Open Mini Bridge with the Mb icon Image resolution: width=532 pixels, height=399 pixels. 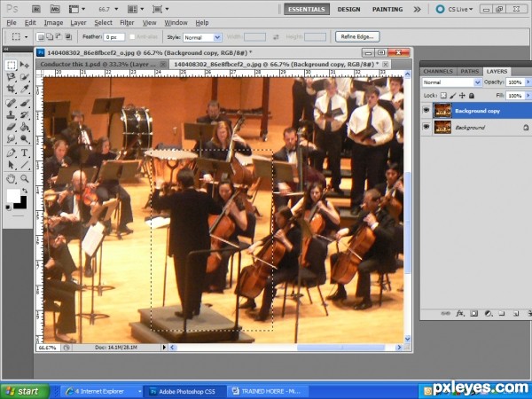coord(55,9)
